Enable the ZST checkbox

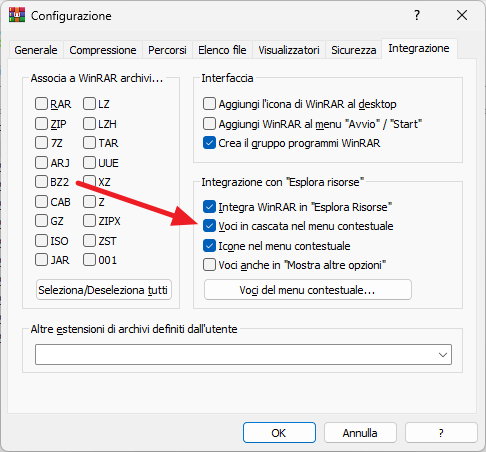click(x=89, y=241)
